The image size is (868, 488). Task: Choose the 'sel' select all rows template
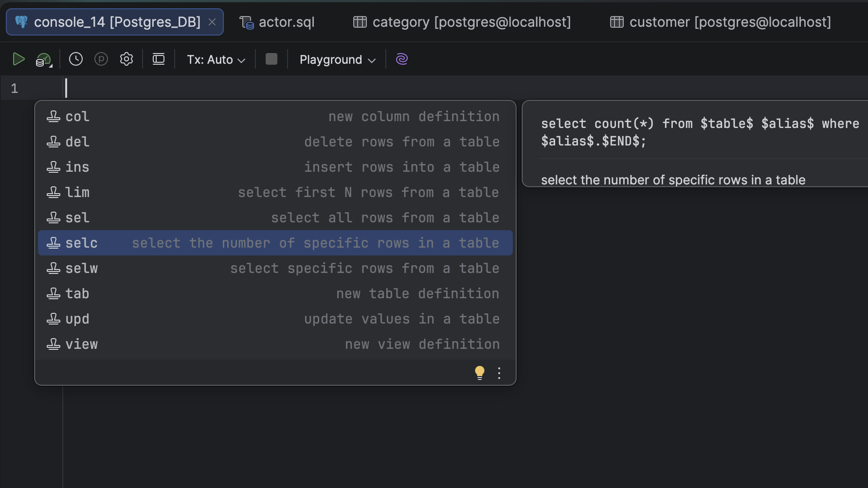click(275, 218)
